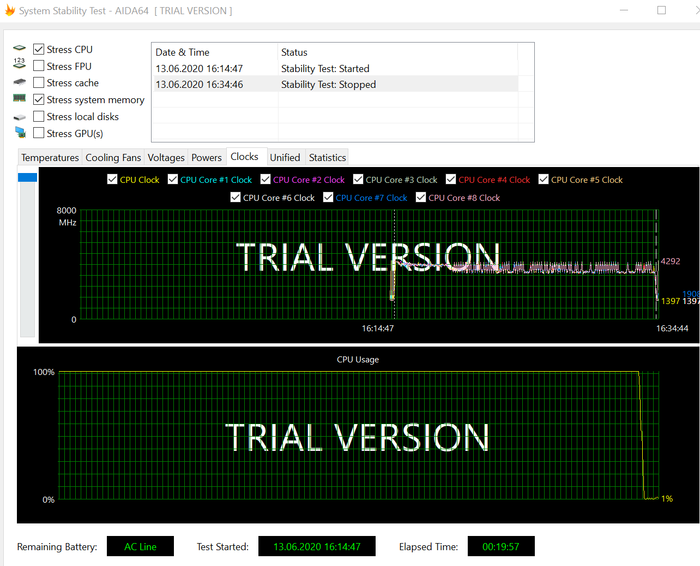
Task: Enable the Stress FPU checkbox
Action: point(39,66)
